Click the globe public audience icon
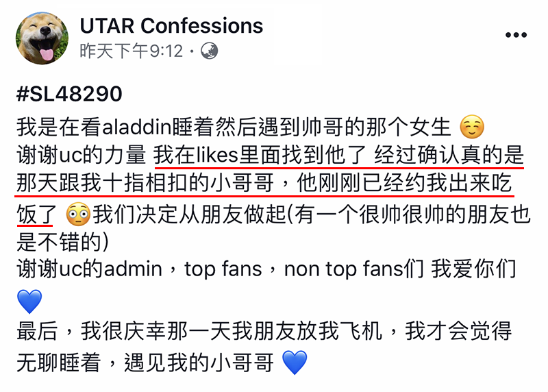The width and height of the screenshot is (548, 392). pyautogui.click(x=209, y=51)
